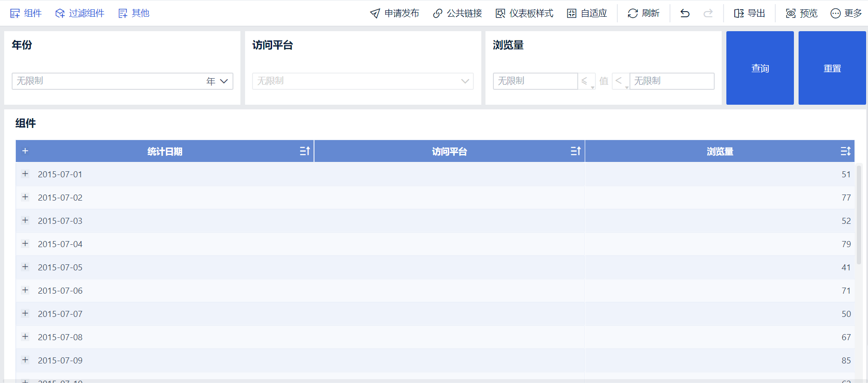The width and height of the screenshot is (868, 383).
Task: Open the 其他 components menu
Action: (134, 13)
